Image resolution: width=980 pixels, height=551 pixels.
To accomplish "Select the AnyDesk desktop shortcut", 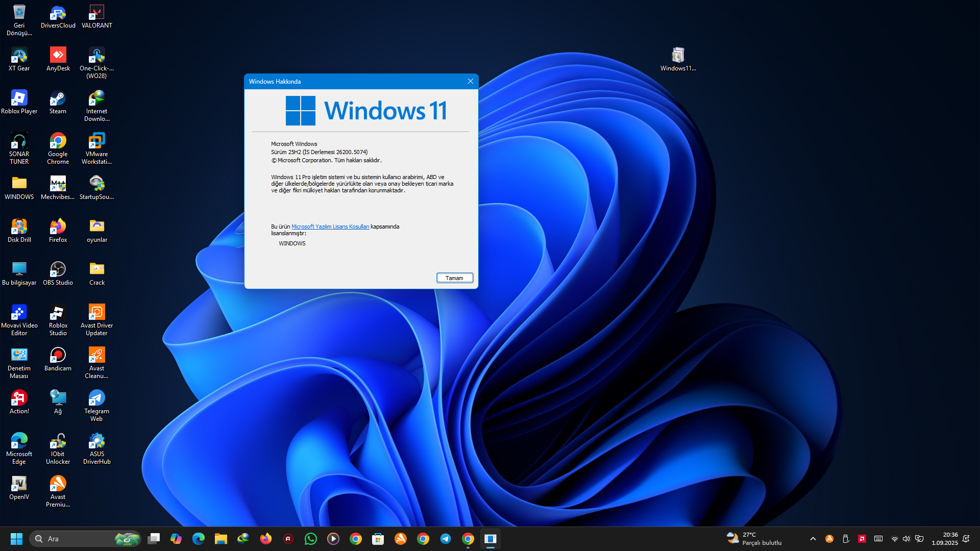I will click(x=58, y=60).
